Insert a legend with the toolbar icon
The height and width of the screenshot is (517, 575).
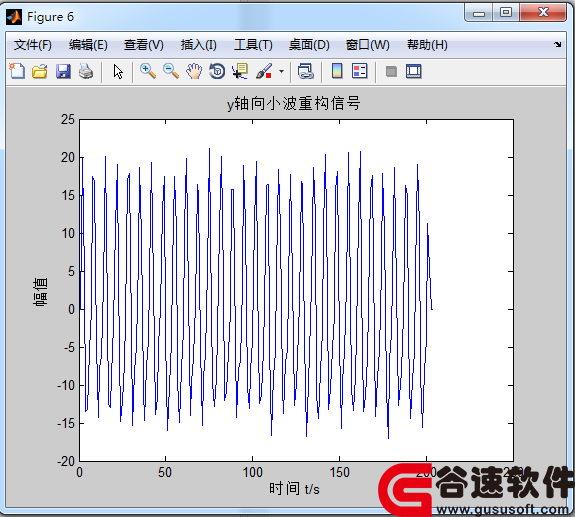(359, 71)
